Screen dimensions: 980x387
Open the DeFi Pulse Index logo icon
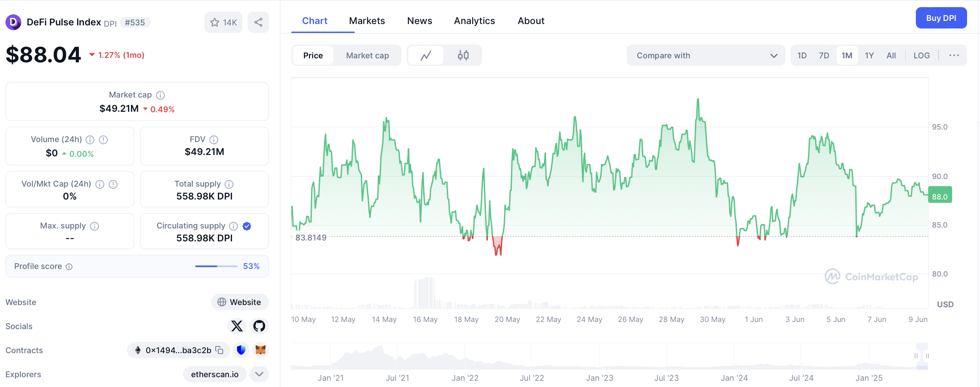(x=13, y=22)
